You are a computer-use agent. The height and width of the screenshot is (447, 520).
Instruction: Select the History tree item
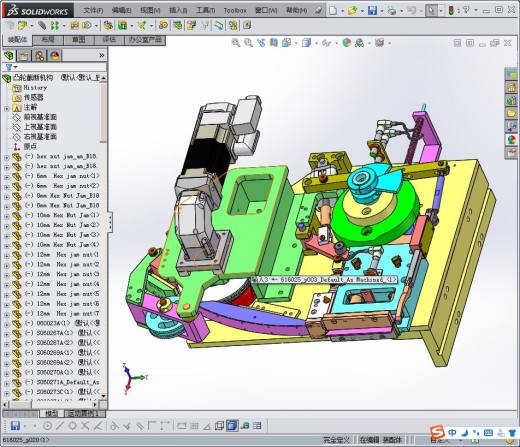(35, 88)
